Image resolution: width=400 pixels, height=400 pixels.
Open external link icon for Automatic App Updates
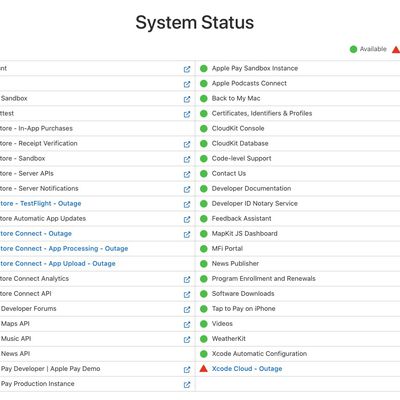(x=187, y=219)
